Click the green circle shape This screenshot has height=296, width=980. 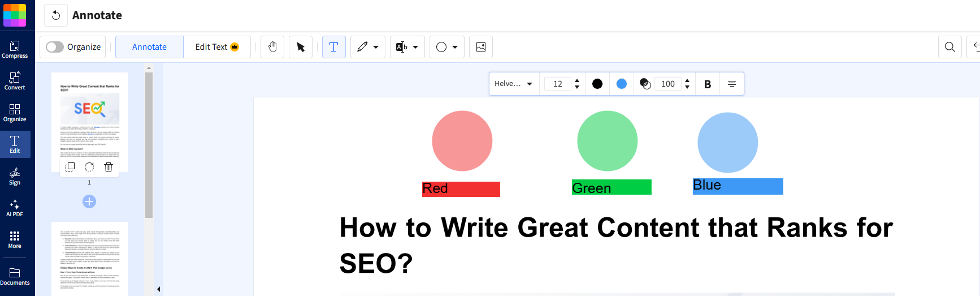(608, 141)
